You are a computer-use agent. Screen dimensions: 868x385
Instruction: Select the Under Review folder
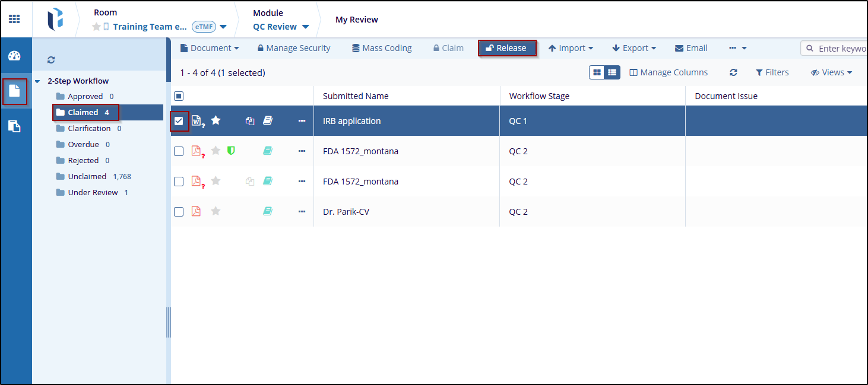click(93, 193)
